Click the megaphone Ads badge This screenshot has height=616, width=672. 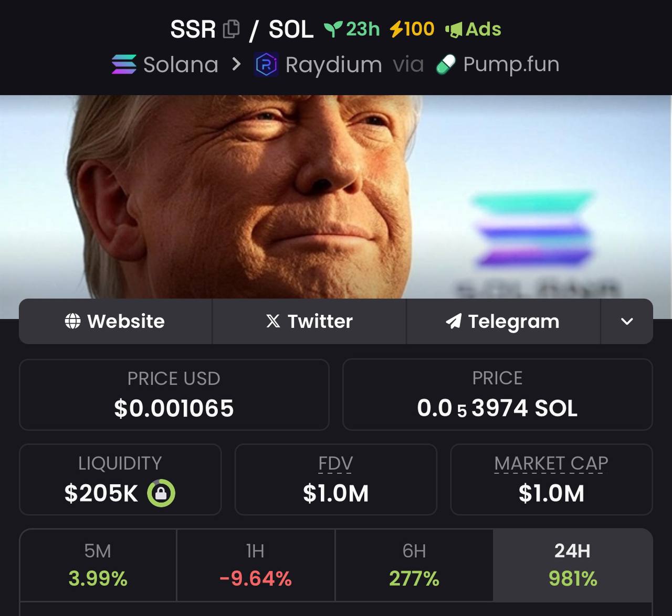point(474,29)
